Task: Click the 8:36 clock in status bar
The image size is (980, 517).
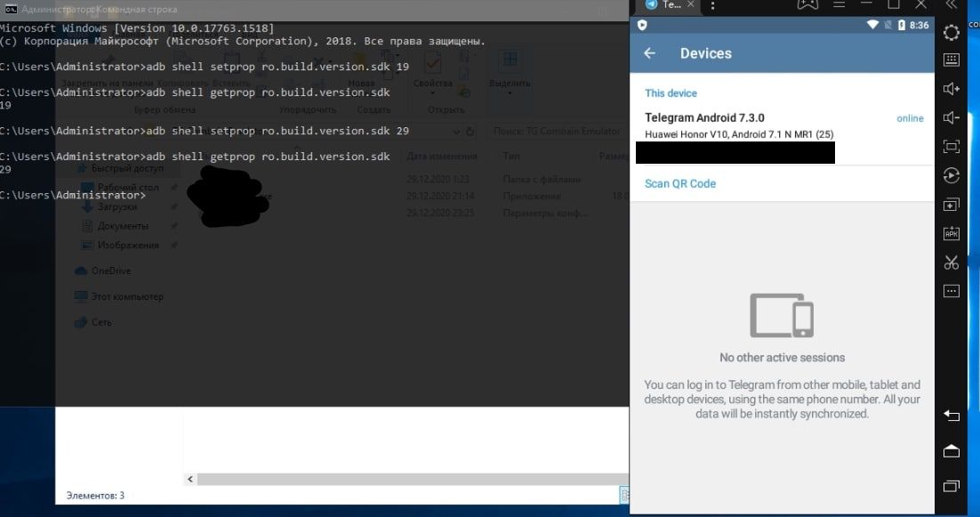Action: tap(919, 25)
